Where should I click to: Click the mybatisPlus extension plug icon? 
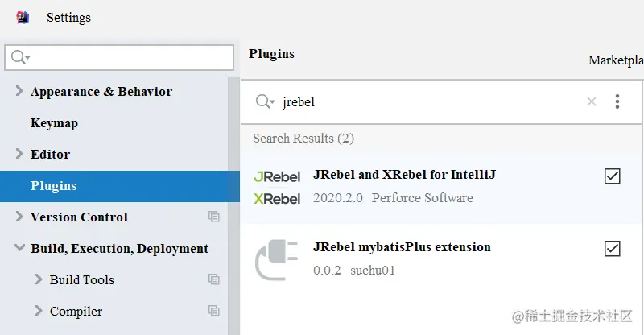pos(277,258)
